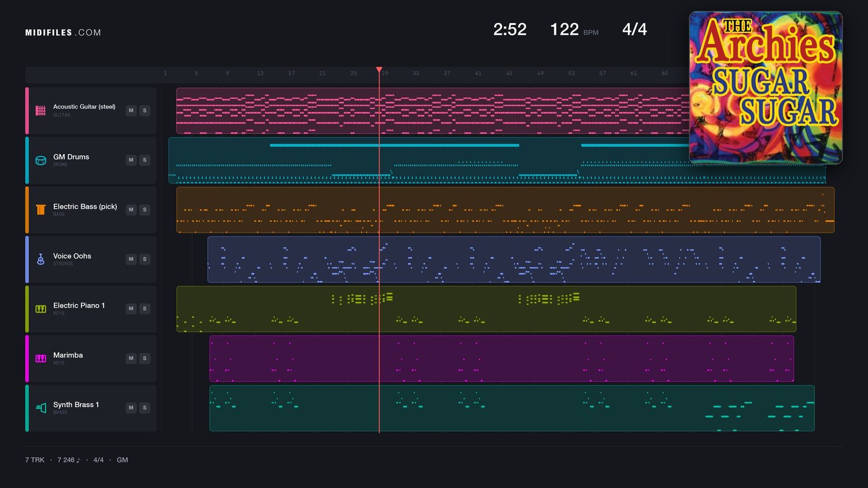The image size is (868, 488).
Task: Click the magenta Marimba track color strip
Action: (x=27, y=358)
